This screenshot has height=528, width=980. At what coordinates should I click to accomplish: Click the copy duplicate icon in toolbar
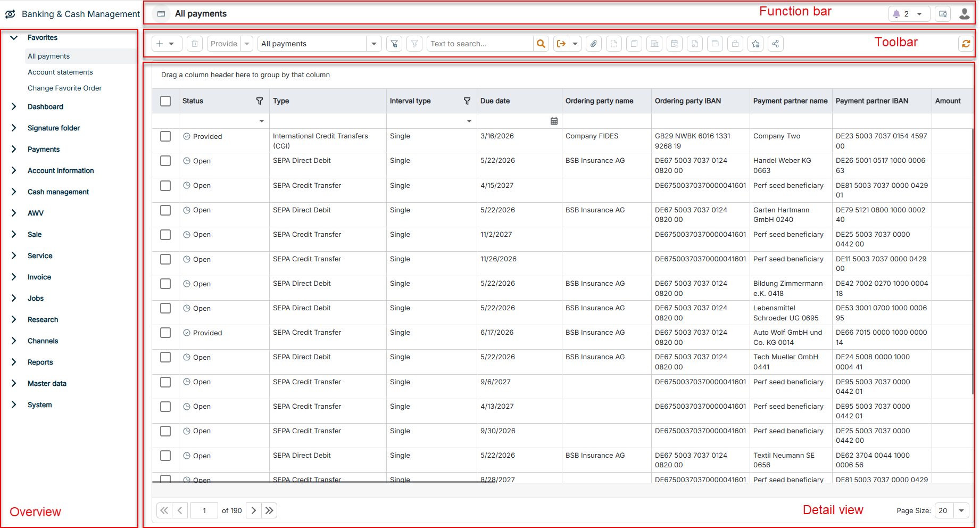click(x=634, y=44)
